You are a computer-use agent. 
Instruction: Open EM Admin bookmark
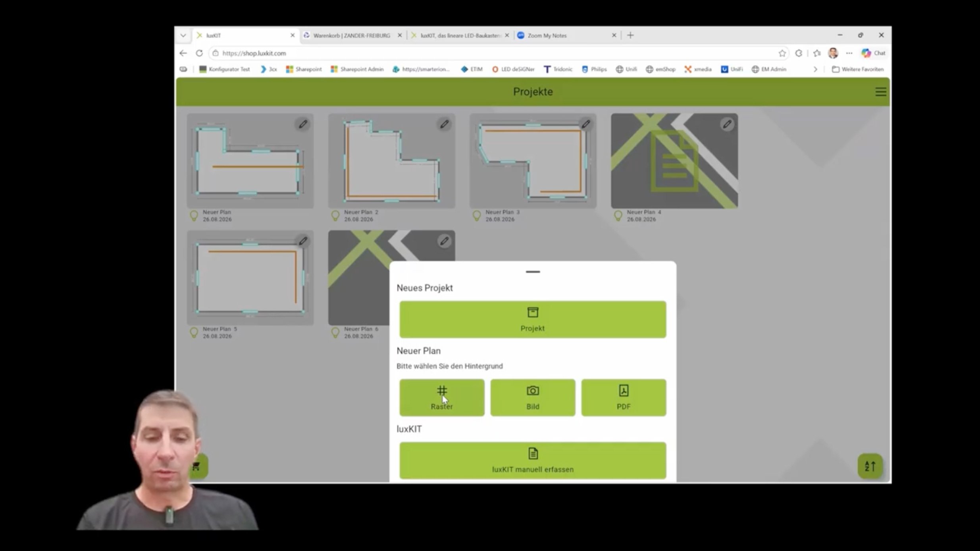[x=769, y=69]
